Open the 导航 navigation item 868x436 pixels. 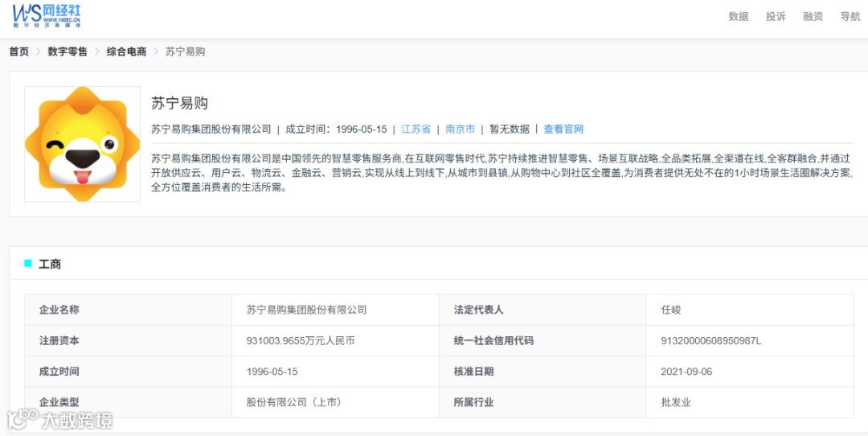click(x=850, y=17)
